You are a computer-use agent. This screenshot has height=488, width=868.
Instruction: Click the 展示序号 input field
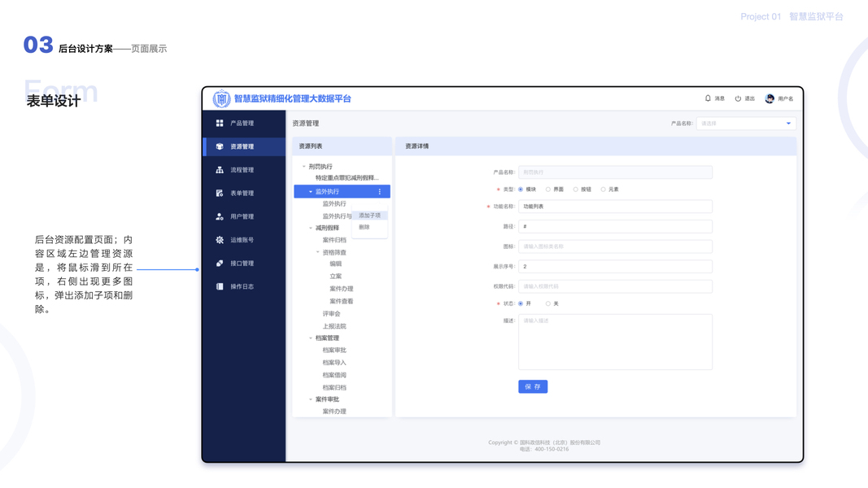(615, 266)
